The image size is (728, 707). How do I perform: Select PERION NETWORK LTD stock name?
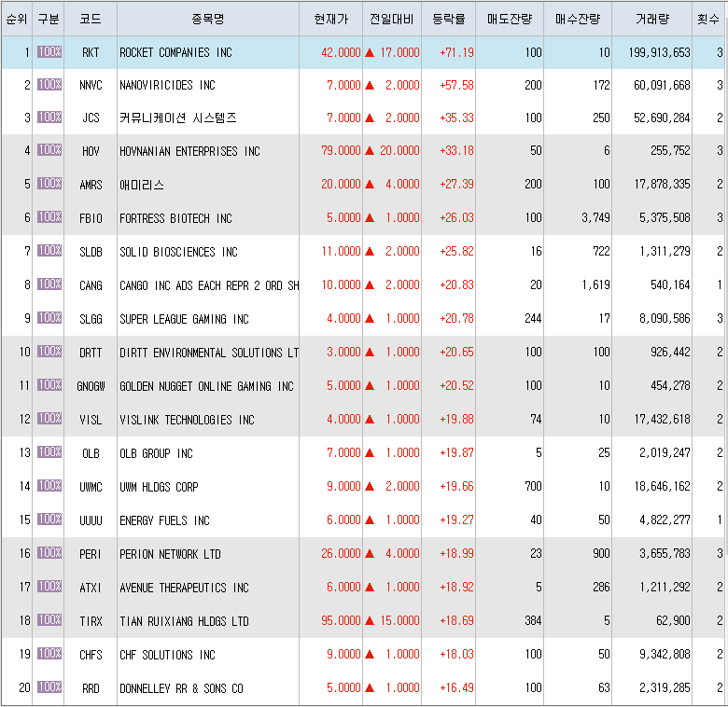pyautogui.click(x=170, y=554)
